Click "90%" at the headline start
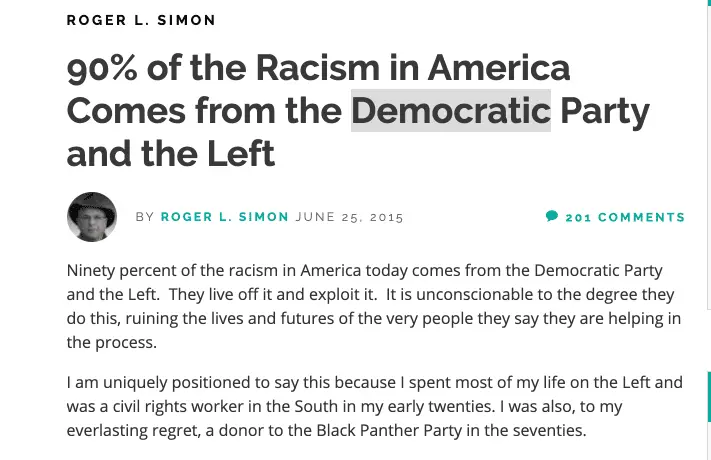The width and height of the screenshot is (711, 460). pos(101,68)
